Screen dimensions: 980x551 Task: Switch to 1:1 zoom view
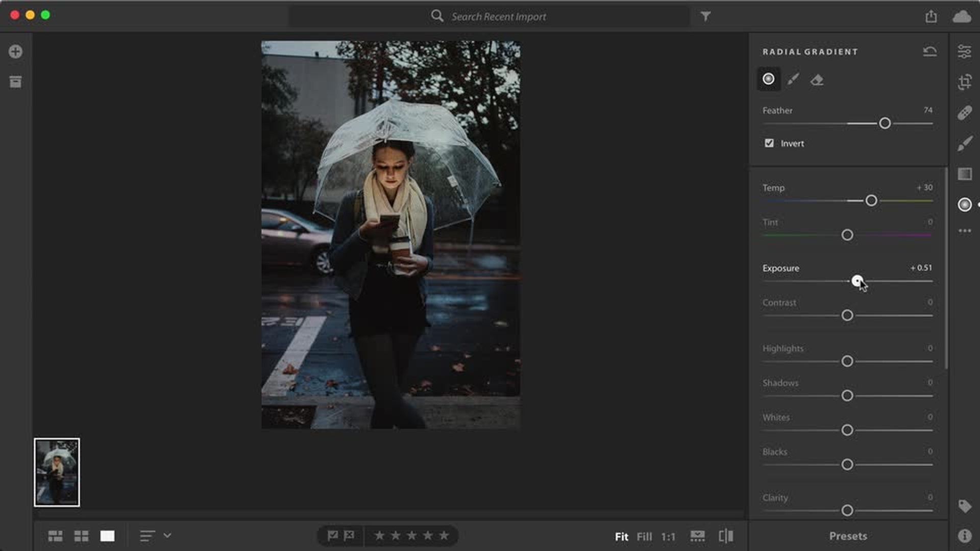668,537
